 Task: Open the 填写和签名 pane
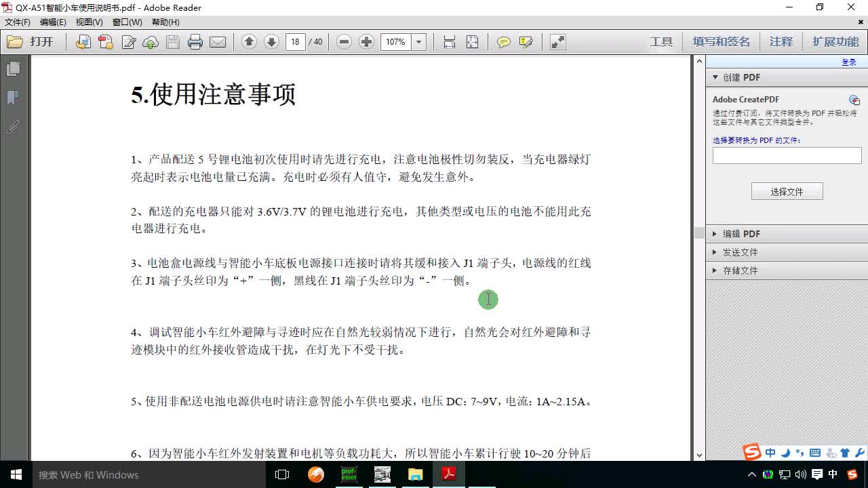(x=722, y=42)
